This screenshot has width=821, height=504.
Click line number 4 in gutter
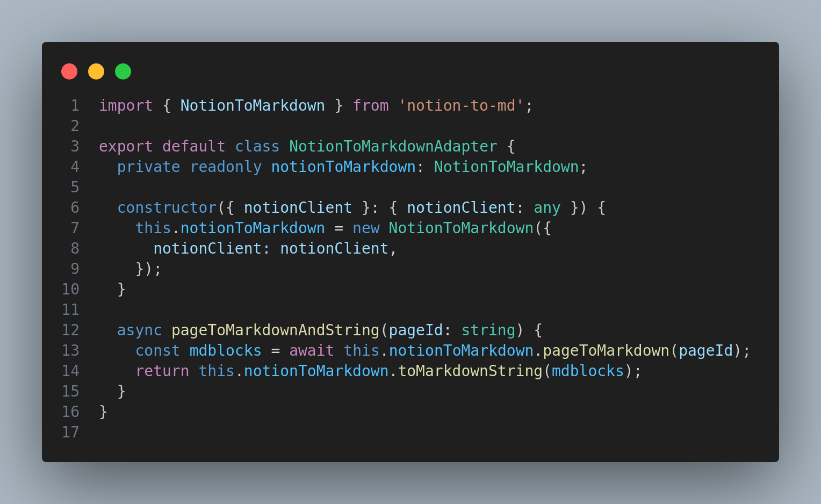[x=75, y=167]
